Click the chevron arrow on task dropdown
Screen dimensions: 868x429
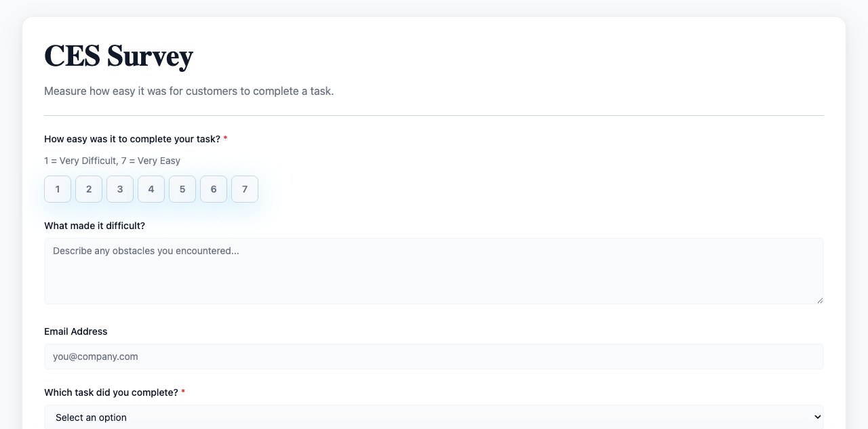point(817,417)
